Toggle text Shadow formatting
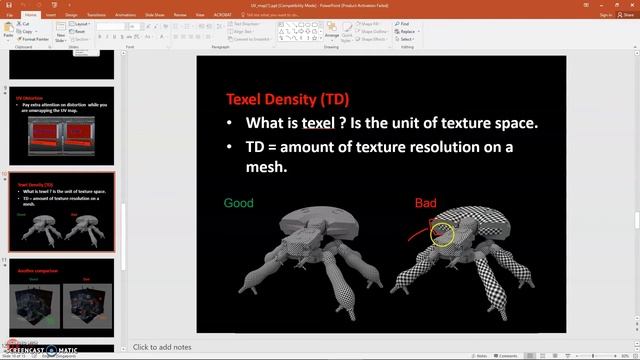Image resolution: width=640 pixels, height=360 pixels. [x=122, y=37]
